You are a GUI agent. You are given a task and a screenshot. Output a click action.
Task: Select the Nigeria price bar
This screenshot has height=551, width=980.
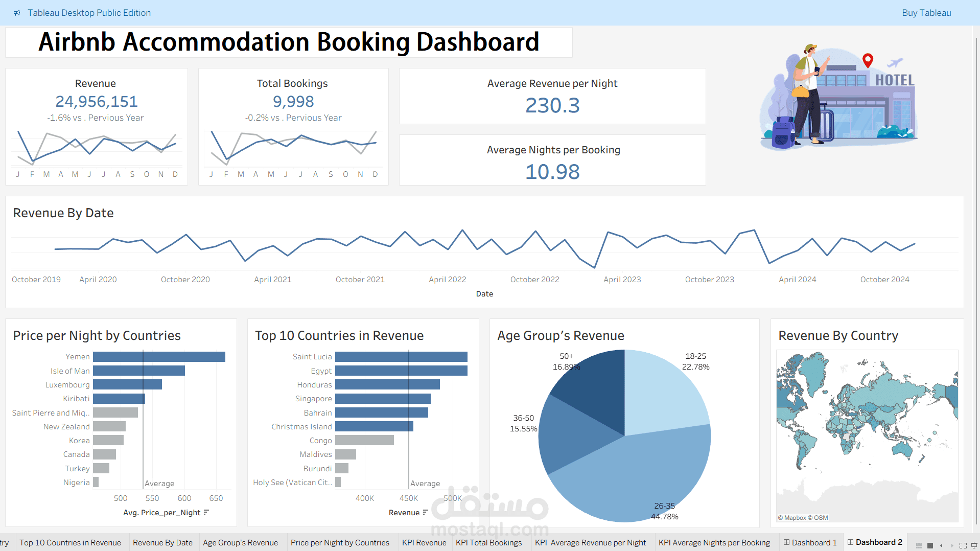[x=96, y=482]
